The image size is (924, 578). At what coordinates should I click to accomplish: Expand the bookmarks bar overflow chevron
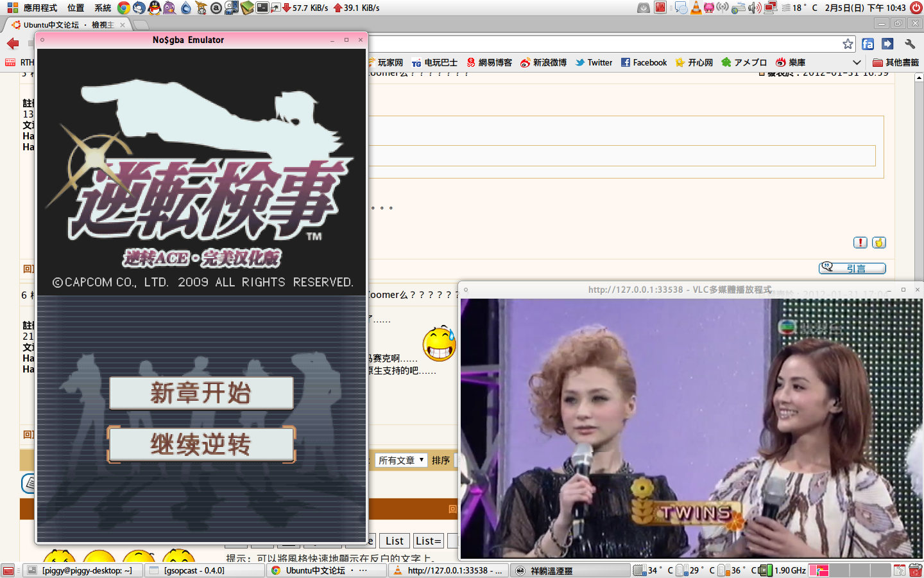coord(857,62)
